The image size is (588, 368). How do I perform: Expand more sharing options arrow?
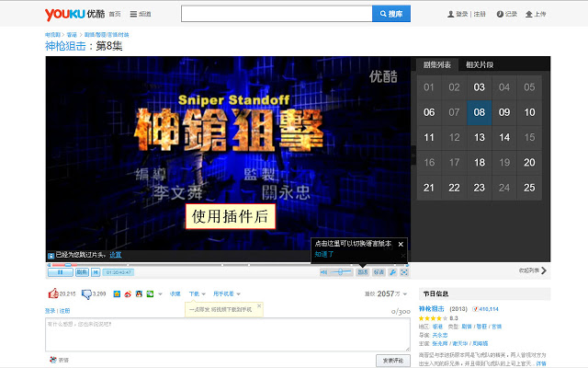coord(160,294)
